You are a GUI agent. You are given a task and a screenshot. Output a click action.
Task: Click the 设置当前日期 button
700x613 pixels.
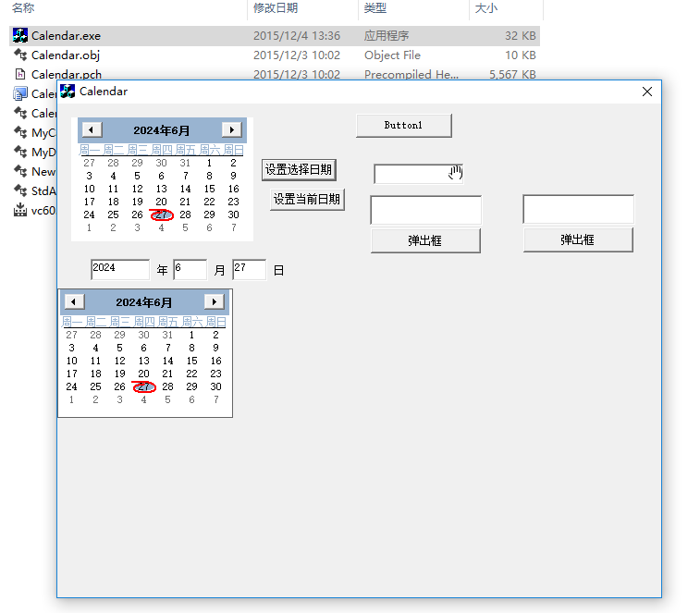pos(307,200)
